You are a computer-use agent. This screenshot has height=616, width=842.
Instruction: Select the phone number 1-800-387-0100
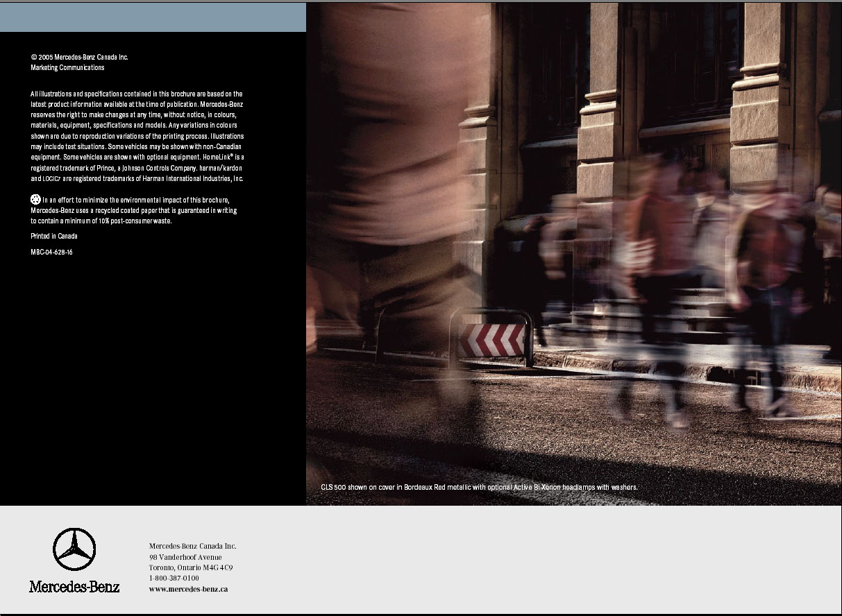tap(174, 578)
